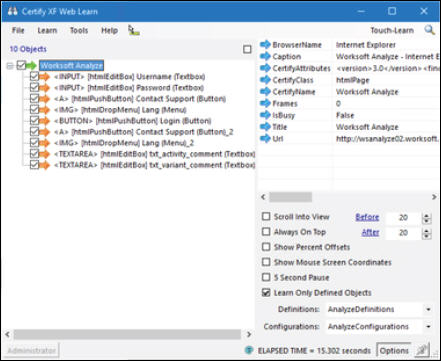Screen dimensions: 441x361
Task: Open the Configurations dropdown
Action: 428,326
